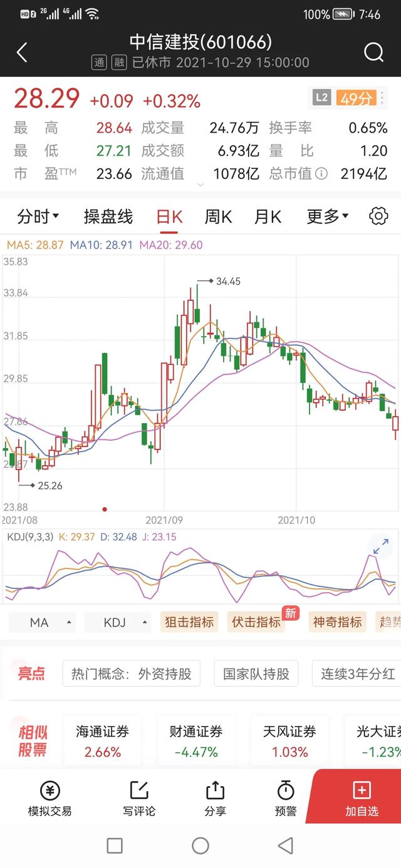Image resolution: width=401 pixels, height=868 pixels.
Task: Tap 成交量 value 24.76万
Action: pos(234,128)
